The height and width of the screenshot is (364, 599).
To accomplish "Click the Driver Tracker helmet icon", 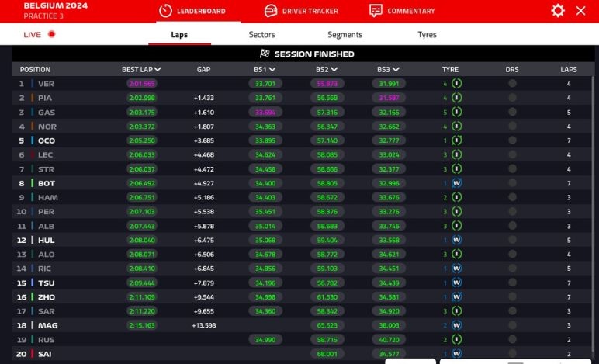I will coord(271,11).
